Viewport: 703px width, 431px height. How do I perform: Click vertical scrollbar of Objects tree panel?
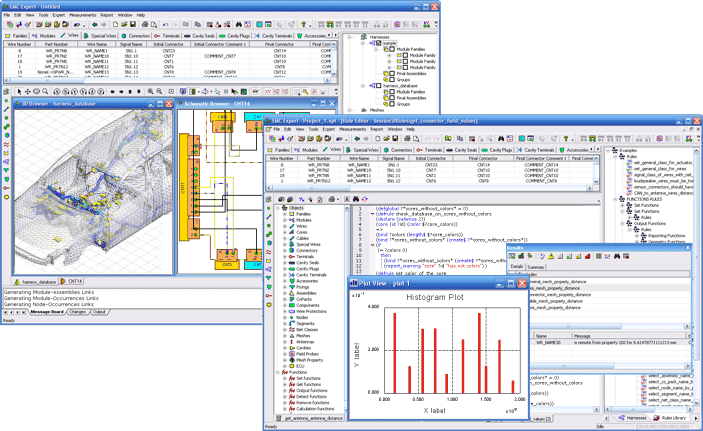pyautogui.click(x=347, y=309)
